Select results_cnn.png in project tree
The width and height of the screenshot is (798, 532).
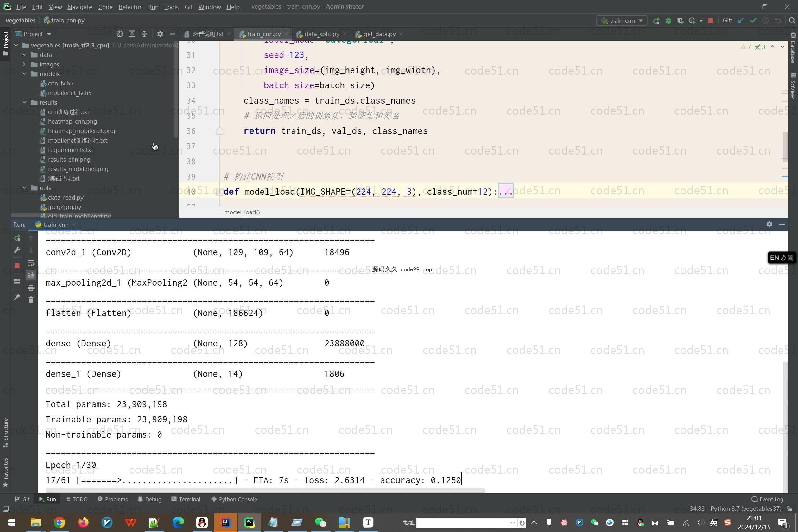point(69,159)
